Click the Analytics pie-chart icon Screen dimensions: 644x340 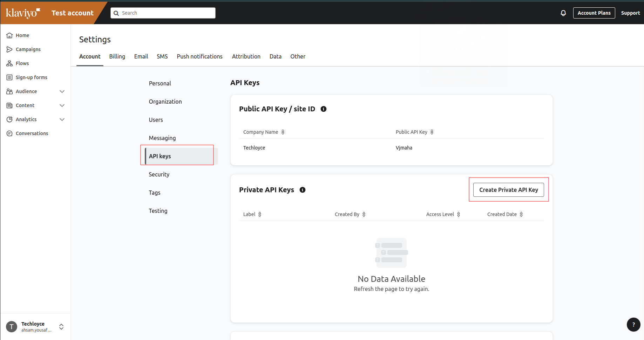(x=9, y=119)
